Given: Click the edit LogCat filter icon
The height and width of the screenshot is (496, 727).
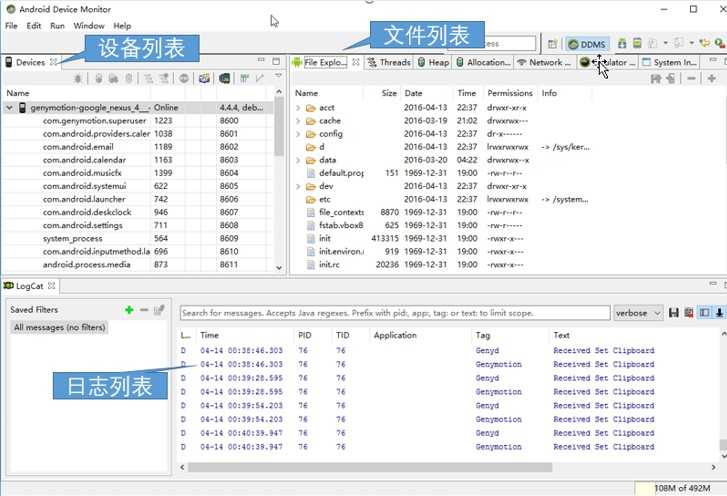Looking at the screenshot, I should [x=159, y=310].
